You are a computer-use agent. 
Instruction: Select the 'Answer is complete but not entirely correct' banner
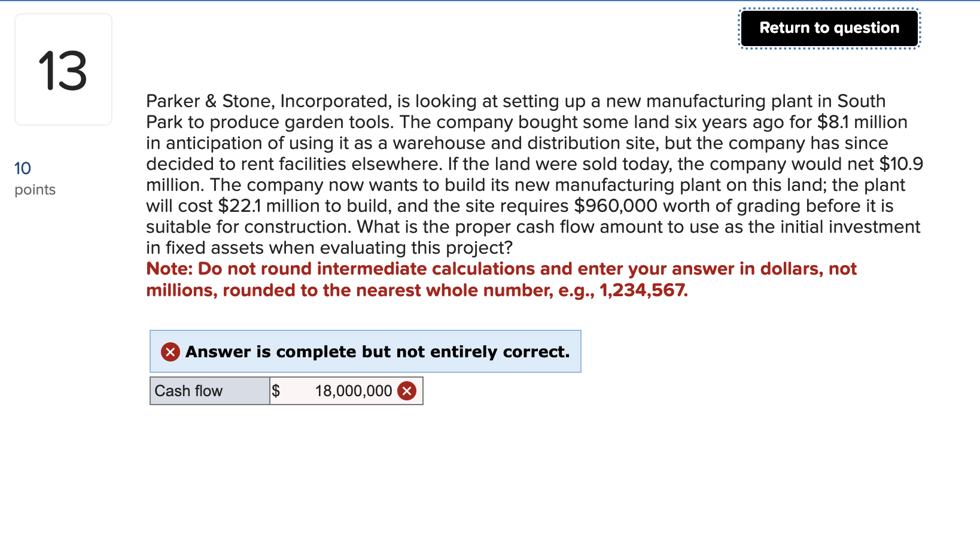pyautogui.click(x=365, y=352)
